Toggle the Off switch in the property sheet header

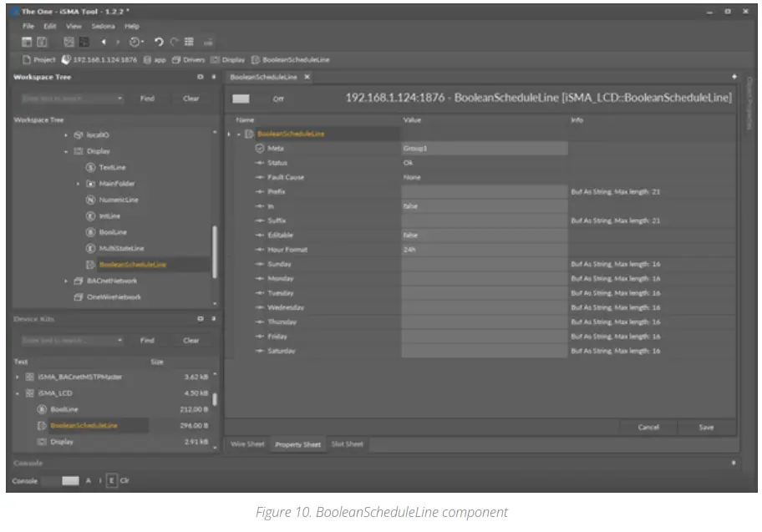point(241,99)
